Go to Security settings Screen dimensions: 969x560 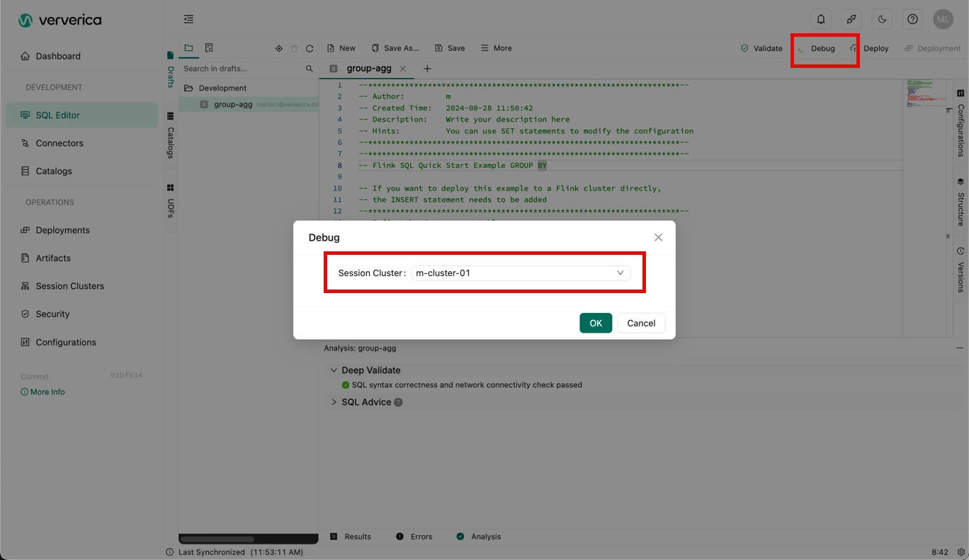[x=81, y=314]
